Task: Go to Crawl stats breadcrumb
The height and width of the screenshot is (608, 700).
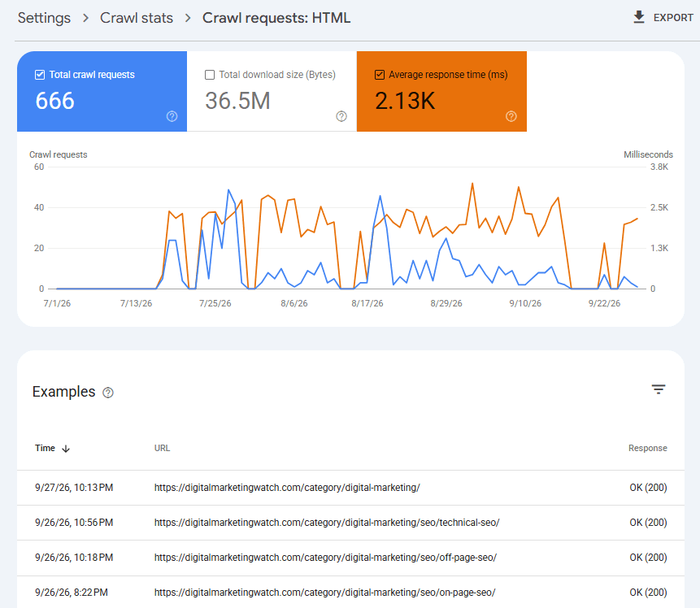Action: pos(136,18)
